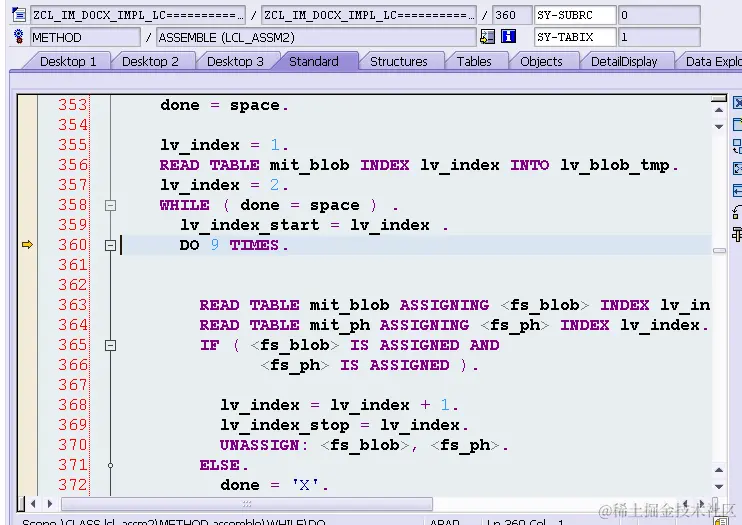
Task: Select the Standard tab
Action: click(314, 62)
